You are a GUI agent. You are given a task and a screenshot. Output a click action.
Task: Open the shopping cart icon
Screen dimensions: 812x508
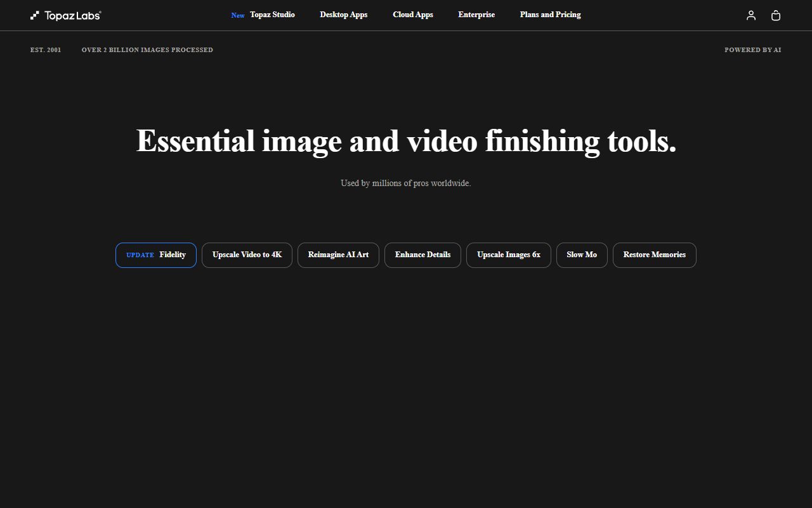coord(776,15)
